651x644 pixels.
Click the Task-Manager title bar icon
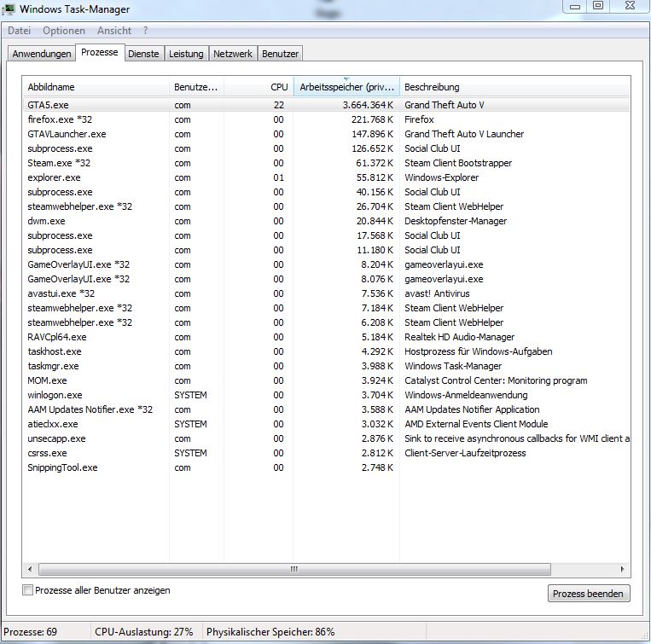pos(9,9)
